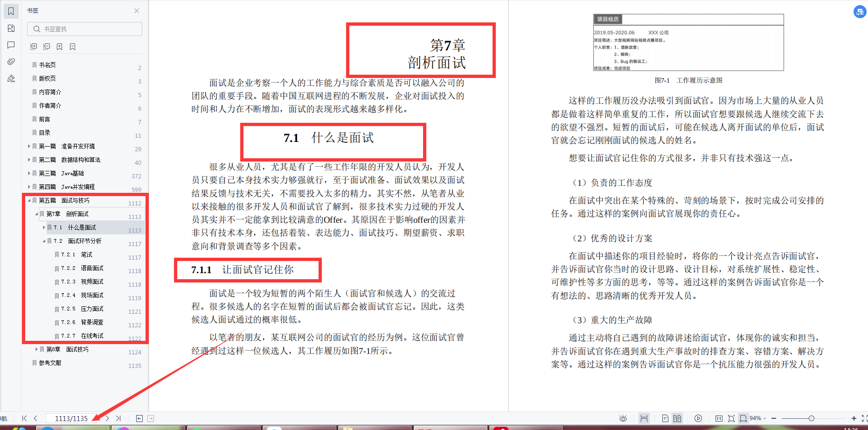Viewport: 868px width, 430px height.
Task: Open the signature/stamp panel icon in sidebar
Action: pos(11,78)
